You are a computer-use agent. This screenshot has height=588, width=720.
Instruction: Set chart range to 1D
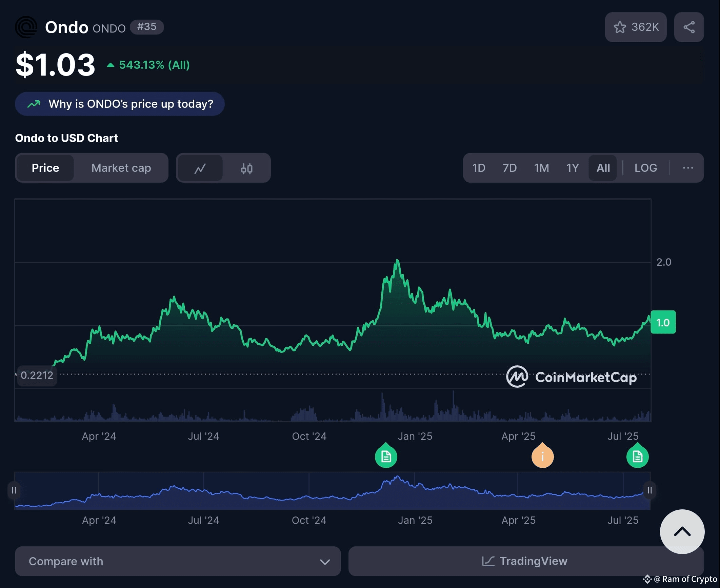tap(479, 168)
